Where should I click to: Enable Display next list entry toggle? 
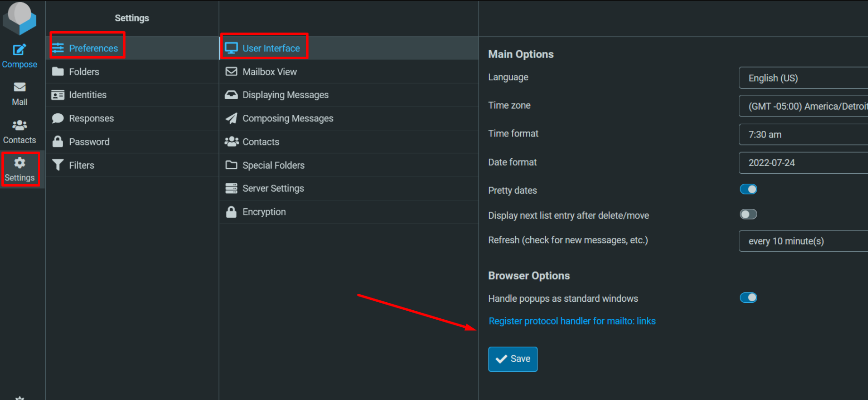tap(748, 214)
